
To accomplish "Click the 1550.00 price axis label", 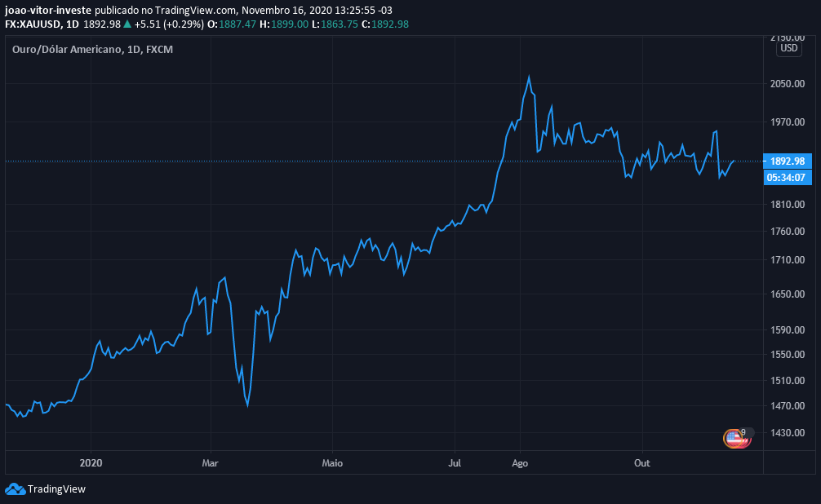I will coord(788,354).
